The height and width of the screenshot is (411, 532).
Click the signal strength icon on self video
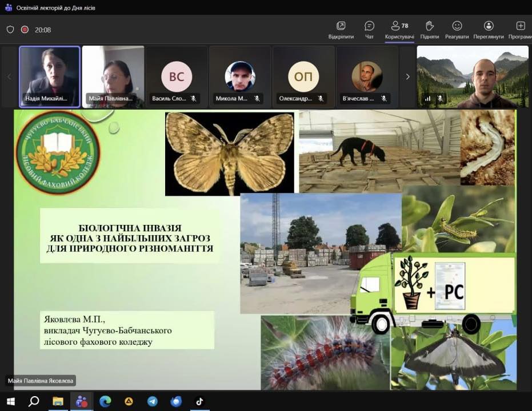pos(427,98)
